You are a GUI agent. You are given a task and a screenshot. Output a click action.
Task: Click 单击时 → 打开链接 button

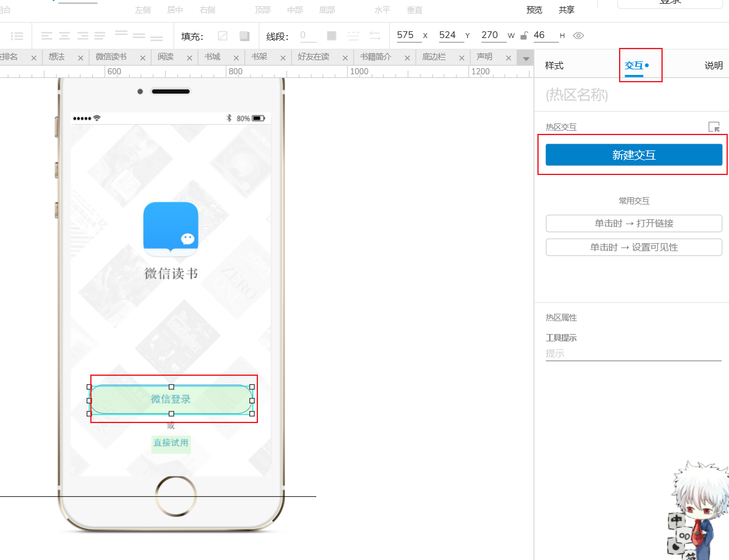tap(634, 224)
